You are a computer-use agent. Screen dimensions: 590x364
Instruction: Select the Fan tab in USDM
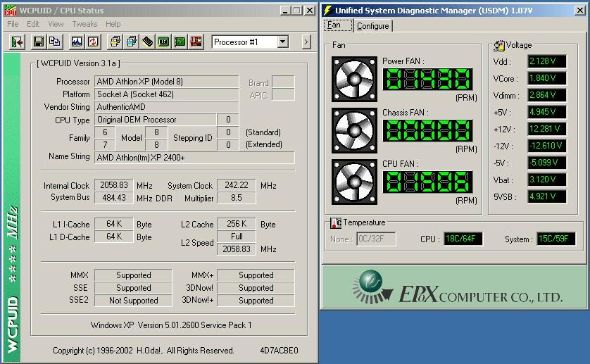(x=338, y=25)
